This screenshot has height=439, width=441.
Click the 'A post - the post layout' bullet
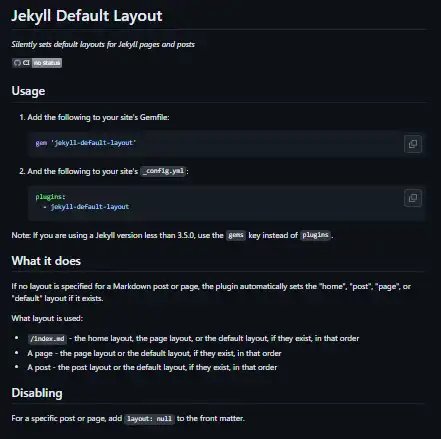click(152, 367)
